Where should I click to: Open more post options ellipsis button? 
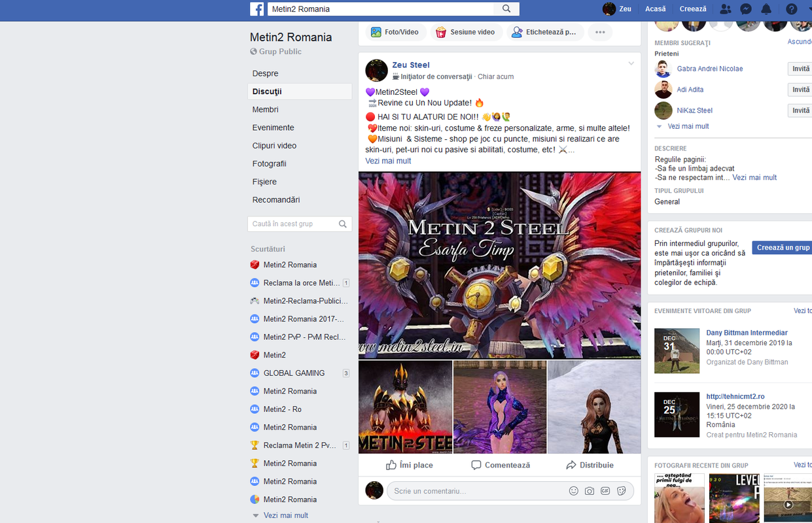click(x=600, y=32)
